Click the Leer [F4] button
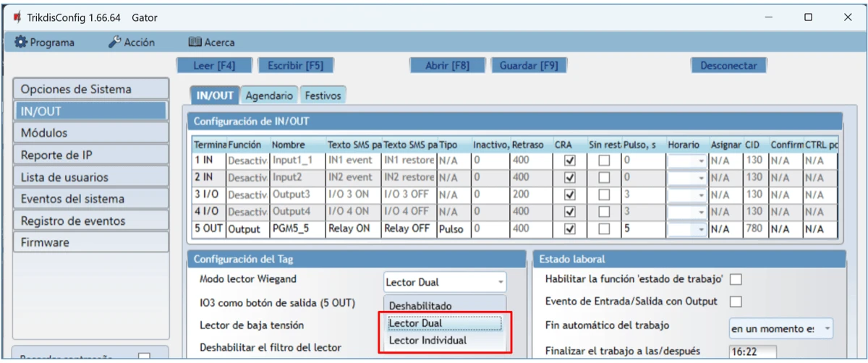The height and width of the screenshot is (363, 868). pyautogui.click(x=214, y=65)
